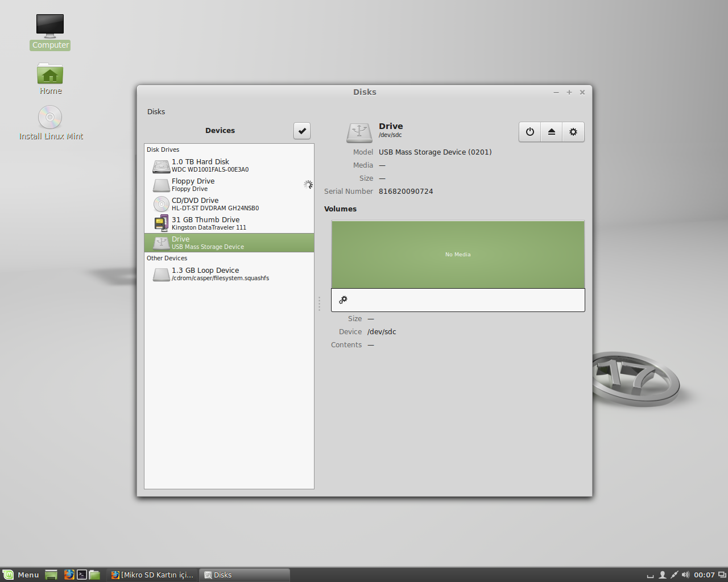
Task: Minimize the Disks window
Action: pyautogui.click(x=556, y=92)
